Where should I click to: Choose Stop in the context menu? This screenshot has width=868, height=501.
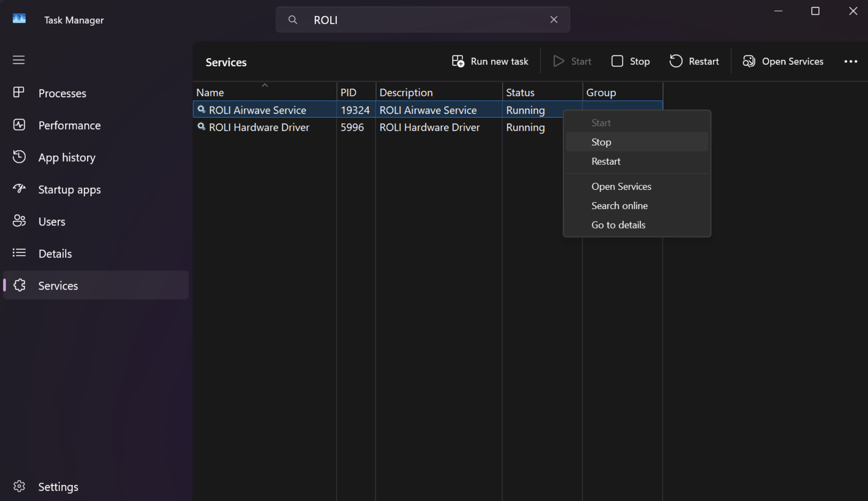pos(601,142)
